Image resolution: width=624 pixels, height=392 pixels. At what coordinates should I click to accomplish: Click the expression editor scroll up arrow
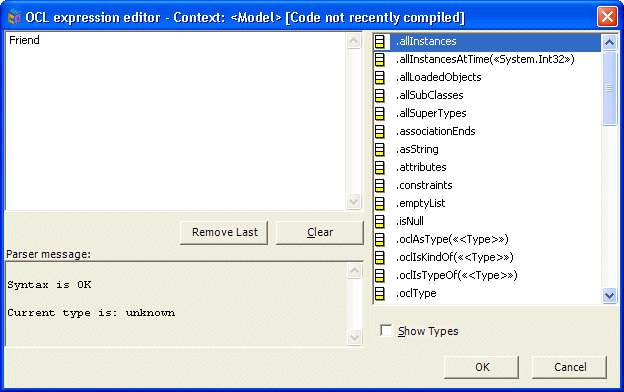click(353, 40)
